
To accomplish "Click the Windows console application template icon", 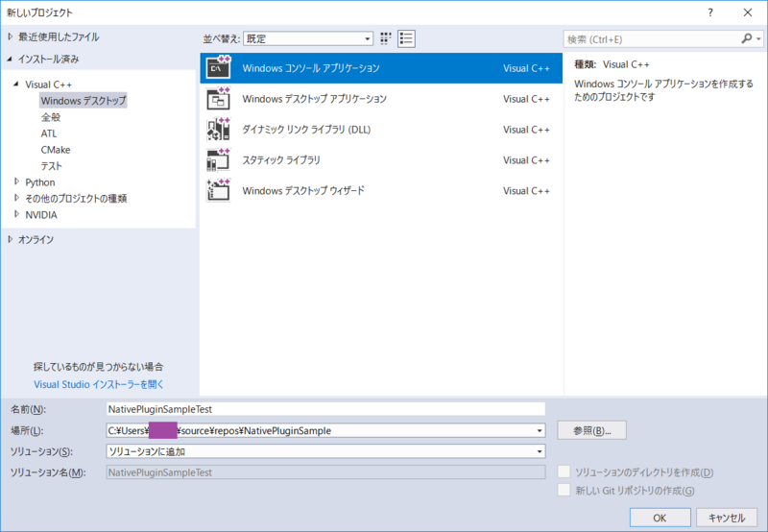I will 219,67.
